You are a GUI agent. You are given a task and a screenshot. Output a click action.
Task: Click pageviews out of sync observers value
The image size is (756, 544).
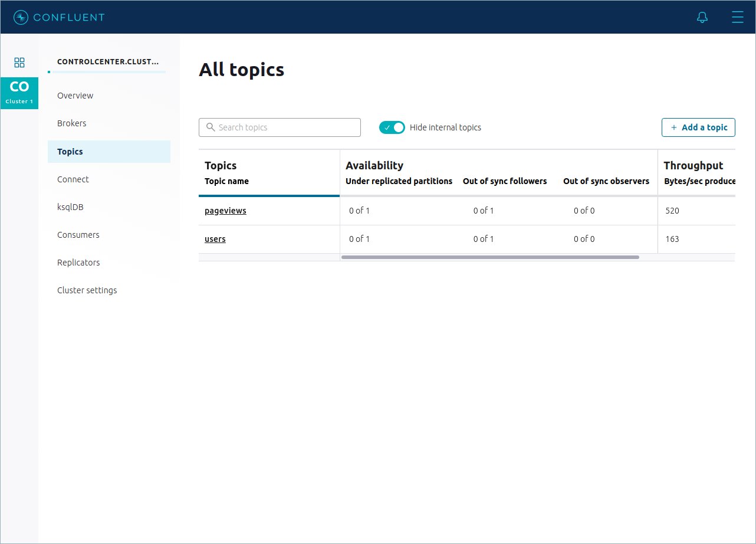click(x=584, y=211)
